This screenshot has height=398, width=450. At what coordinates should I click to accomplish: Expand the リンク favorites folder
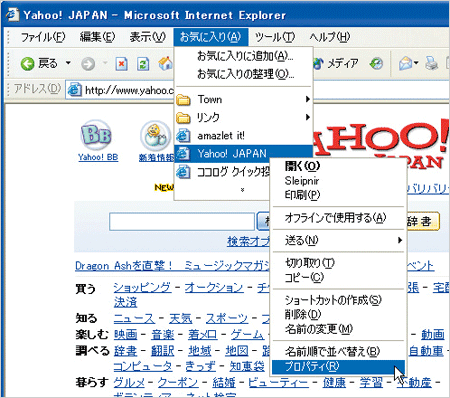coord(243,117)
